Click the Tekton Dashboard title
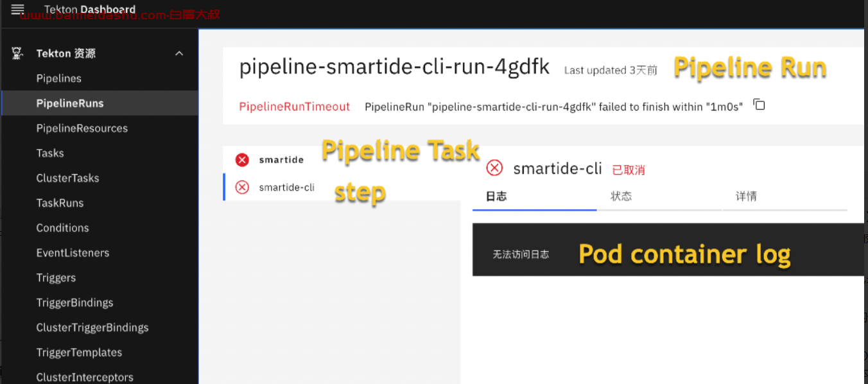The width and height of the screenshot is (868, 384). click(90, 9)
